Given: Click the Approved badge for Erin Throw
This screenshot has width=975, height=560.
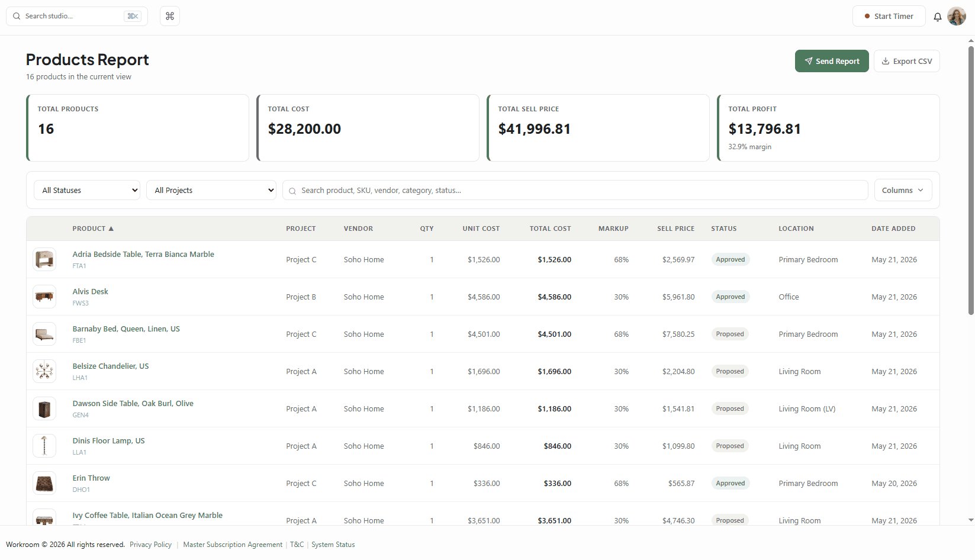Looking at the screenshot, I should 731,483.
